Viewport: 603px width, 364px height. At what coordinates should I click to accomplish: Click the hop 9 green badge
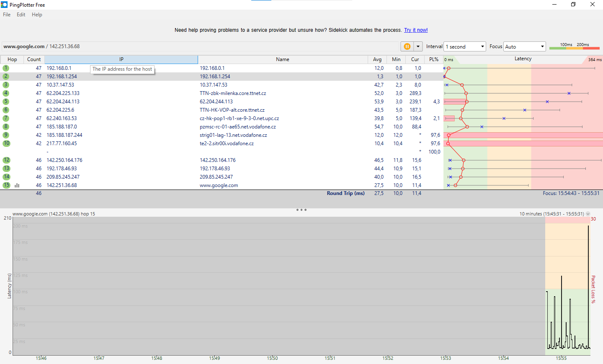point(6,135)
